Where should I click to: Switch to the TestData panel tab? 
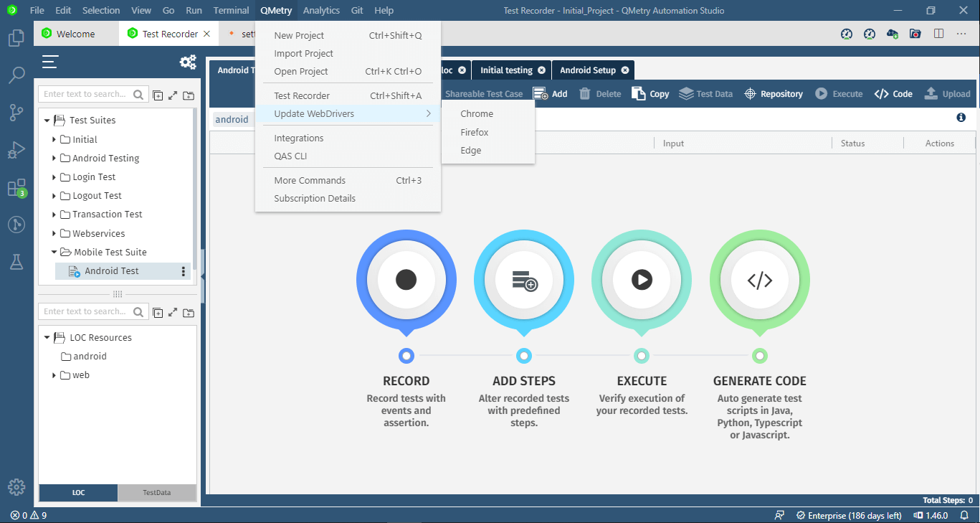click(x=157, y=493)
